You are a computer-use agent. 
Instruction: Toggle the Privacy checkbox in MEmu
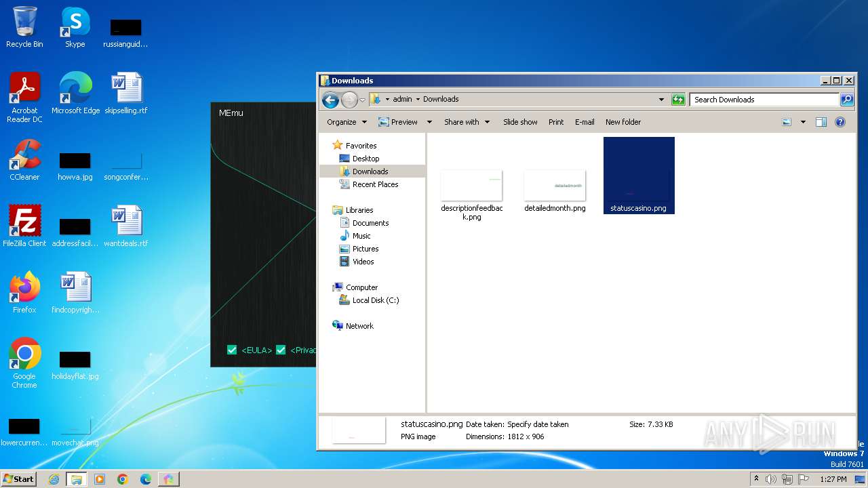pos(281,350)
